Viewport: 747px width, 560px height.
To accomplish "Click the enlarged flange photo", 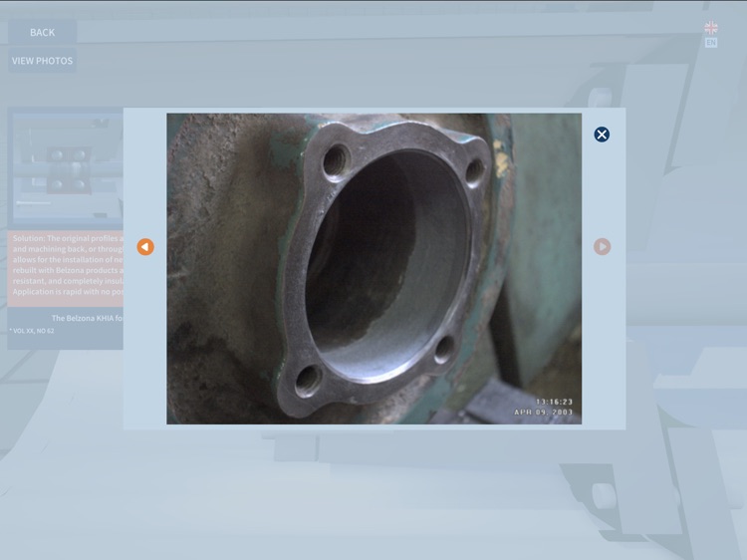I will [x=373, y=268].
